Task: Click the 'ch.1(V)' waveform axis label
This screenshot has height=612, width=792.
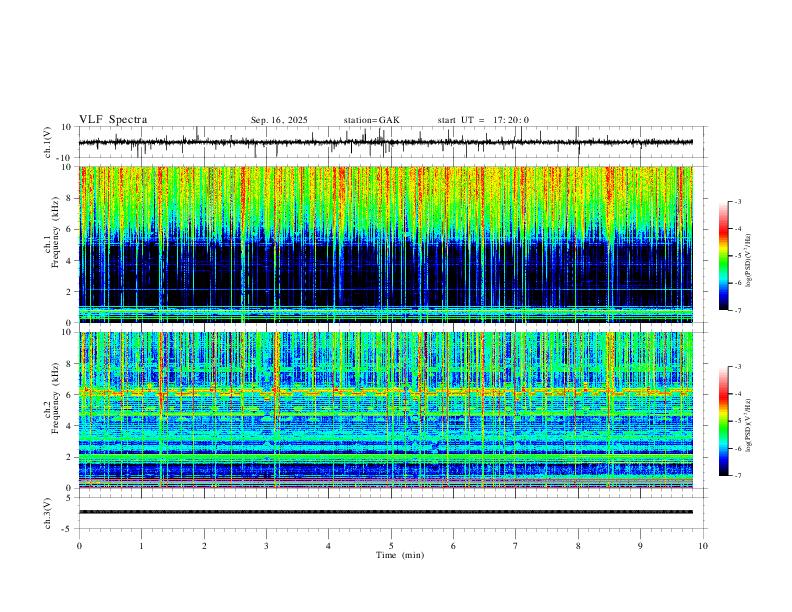Action: coord(48,142)
